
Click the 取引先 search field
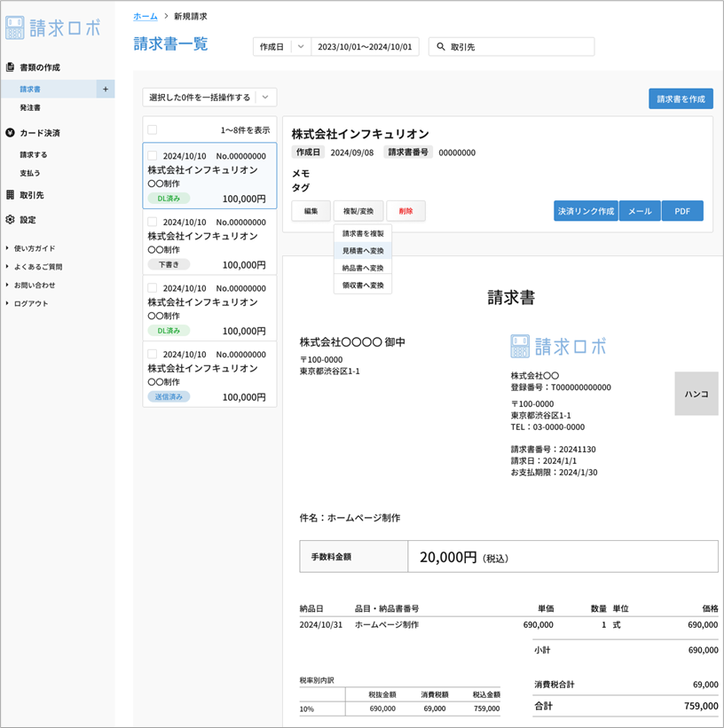(512, 47)
